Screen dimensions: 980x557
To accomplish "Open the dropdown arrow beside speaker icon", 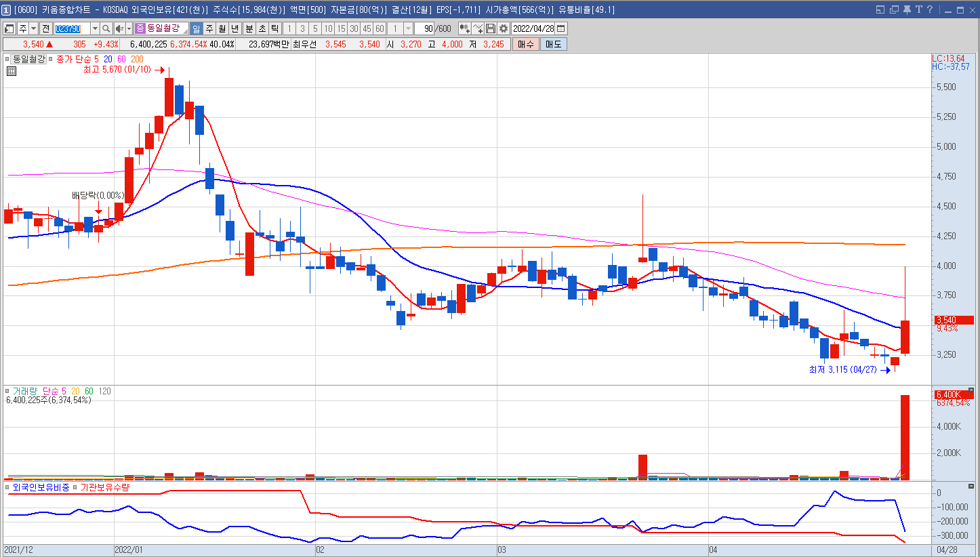I will (x=129, y=28).
